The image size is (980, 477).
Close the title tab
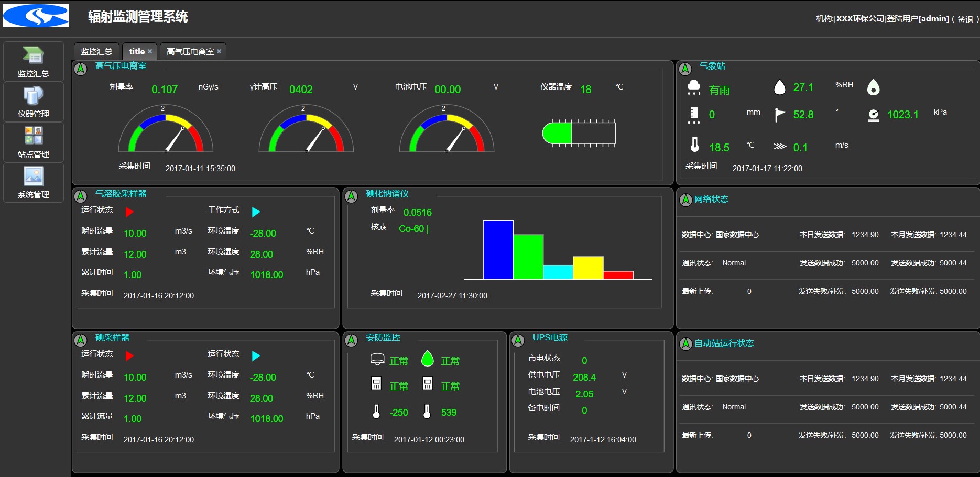150,51
